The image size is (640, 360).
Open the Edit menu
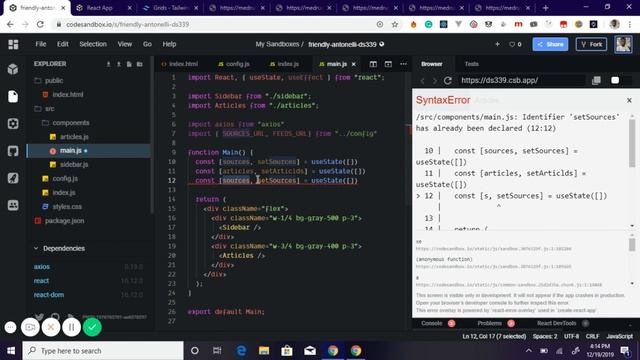62,44
